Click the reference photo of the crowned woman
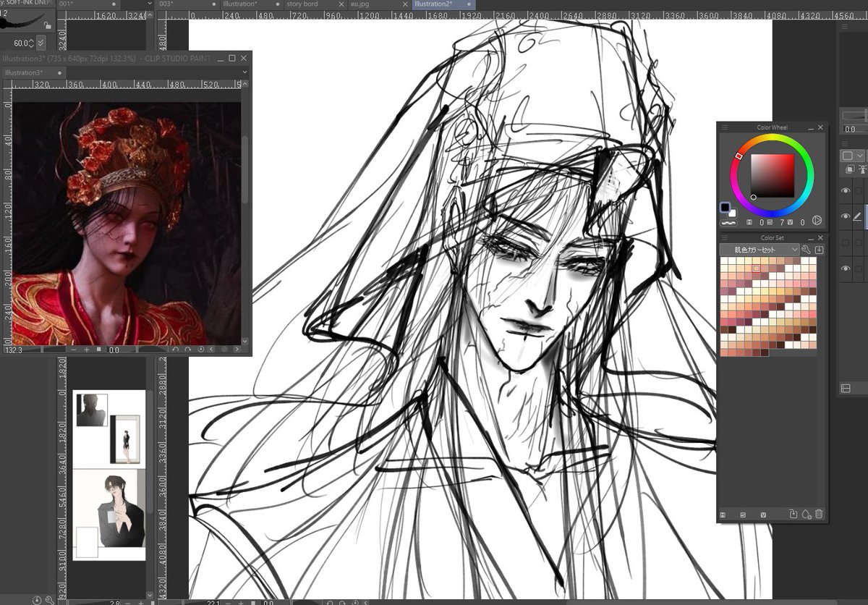The height and width of the screenshot is (605, 868). point(127,224)
